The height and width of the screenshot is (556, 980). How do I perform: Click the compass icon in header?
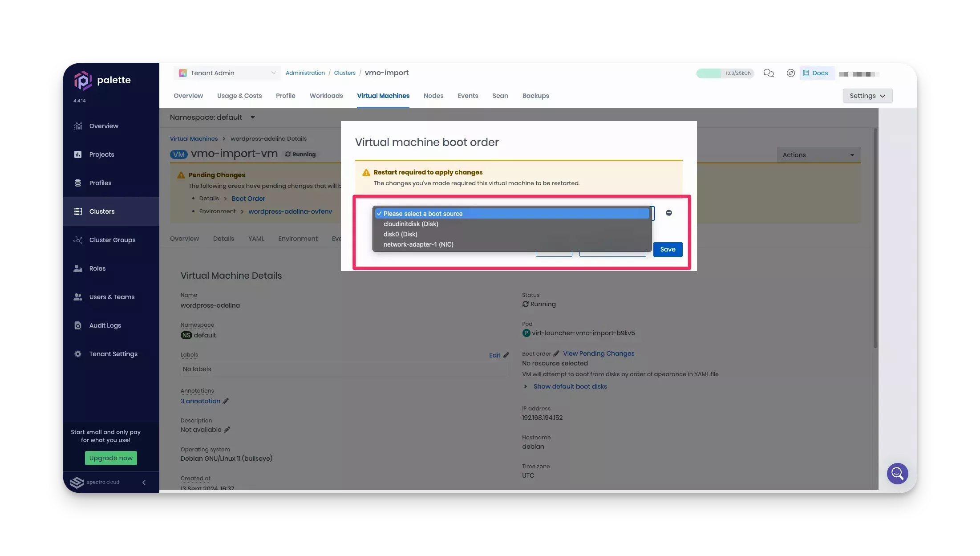[790, 73]
